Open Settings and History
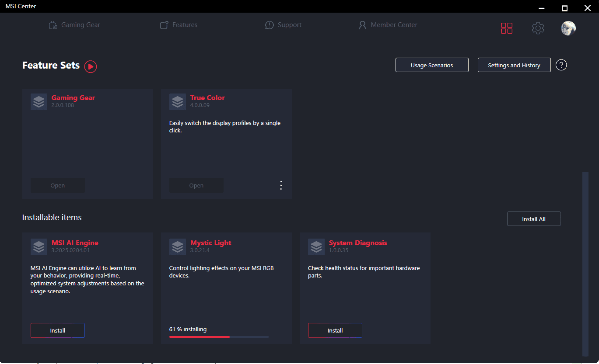 [514, 65]
